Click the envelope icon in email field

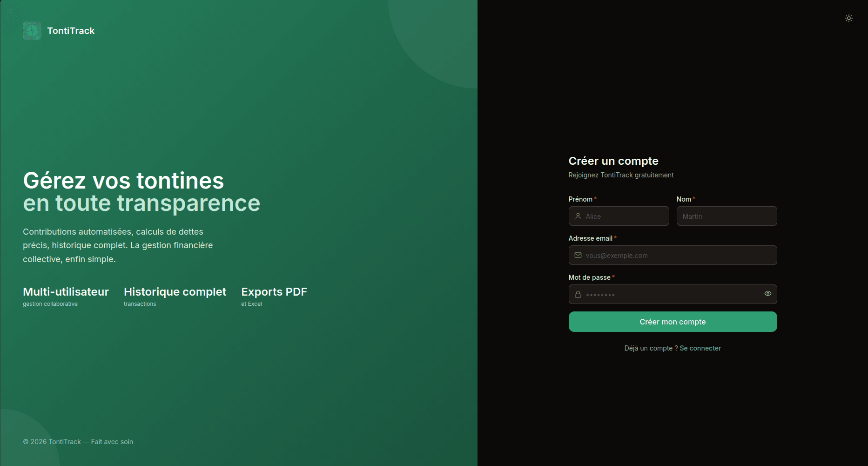[x=578, y=255]
